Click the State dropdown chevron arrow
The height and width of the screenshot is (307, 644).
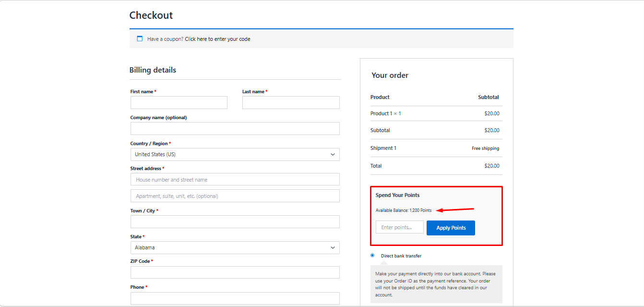pos(333,247)
